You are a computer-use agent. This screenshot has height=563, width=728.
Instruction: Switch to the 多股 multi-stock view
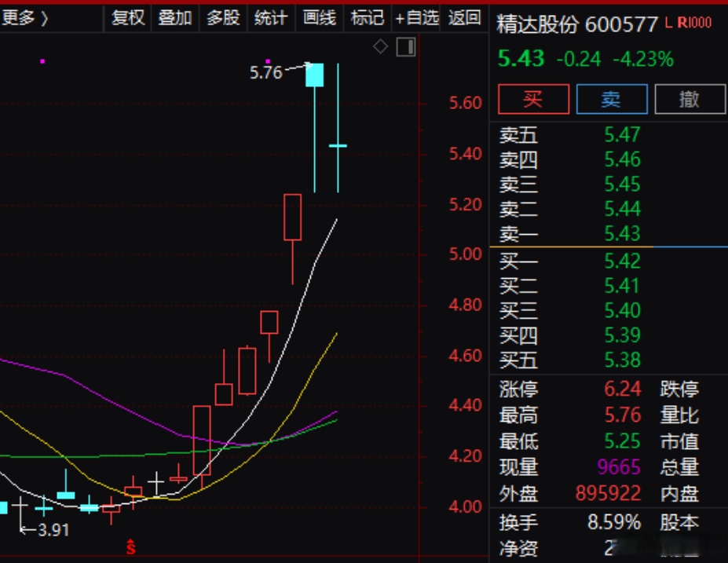coord(222,18)
